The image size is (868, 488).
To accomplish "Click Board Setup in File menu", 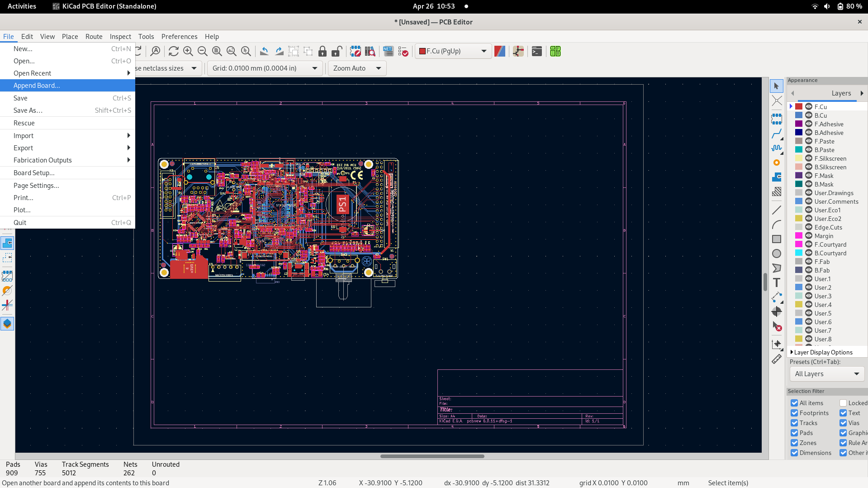I will click(x=34, y=173).
